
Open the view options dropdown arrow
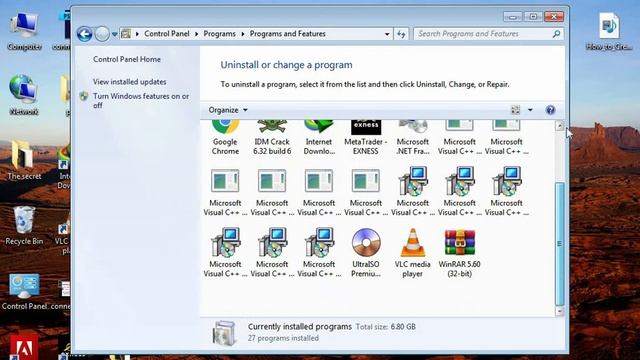530,110
